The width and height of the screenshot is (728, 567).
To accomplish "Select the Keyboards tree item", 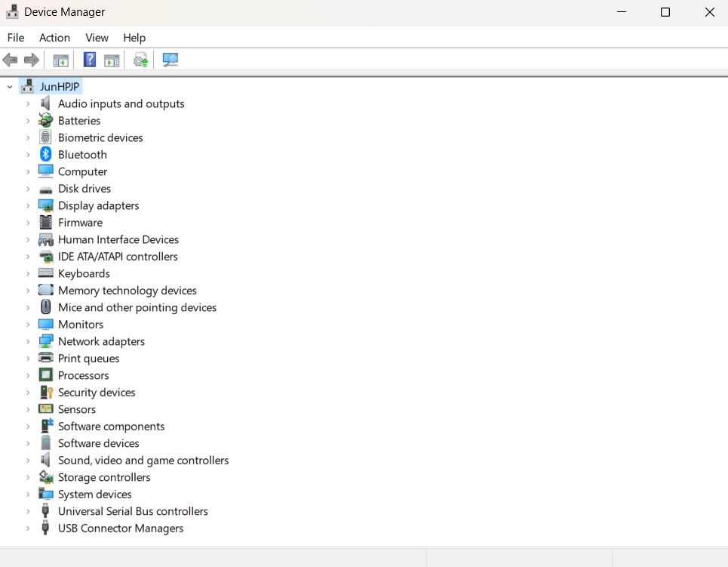I will coord(84,273).
